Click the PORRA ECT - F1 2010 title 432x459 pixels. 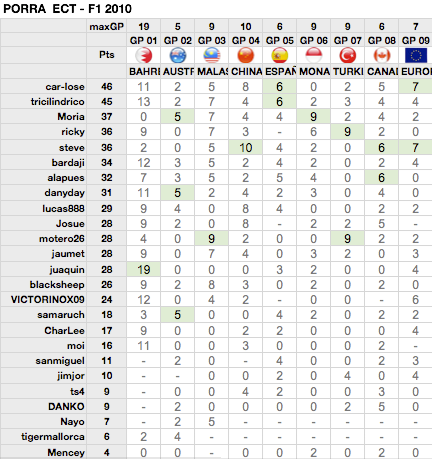(67, 9)
